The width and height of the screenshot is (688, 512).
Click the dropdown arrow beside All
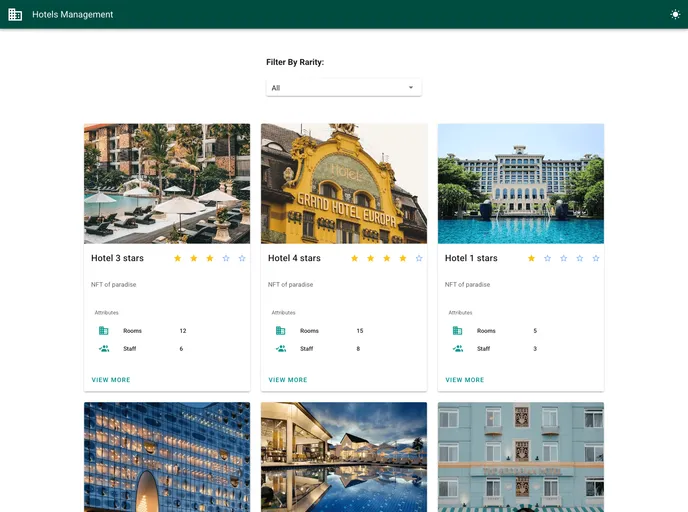pyautogui.click(x=411, y=88)
